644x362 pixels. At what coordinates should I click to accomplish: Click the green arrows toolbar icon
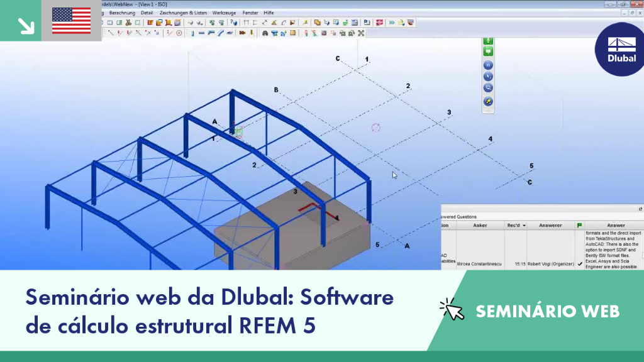coord(391,23)
